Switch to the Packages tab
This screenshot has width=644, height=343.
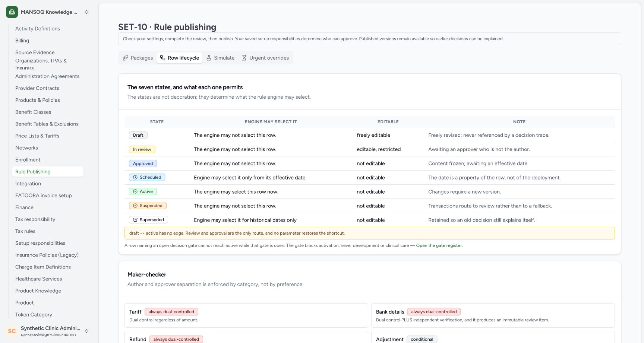click(x=138, y=58)
